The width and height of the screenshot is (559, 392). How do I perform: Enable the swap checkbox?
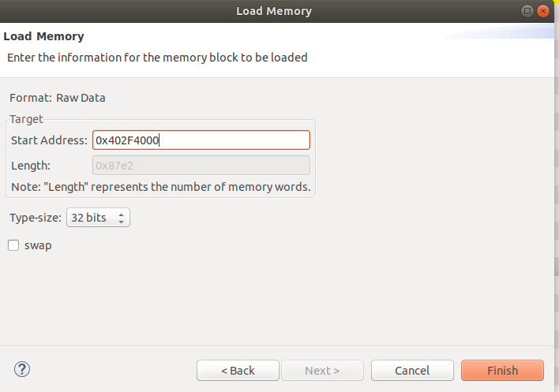[x=13, y=245]
